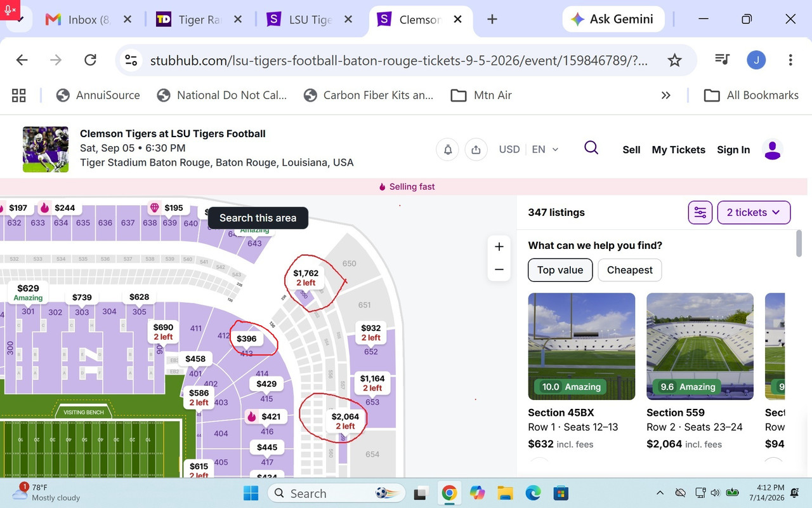Open the Windows Start menu
The width and height of the screenshot is (812, 508).
point(251,493)
